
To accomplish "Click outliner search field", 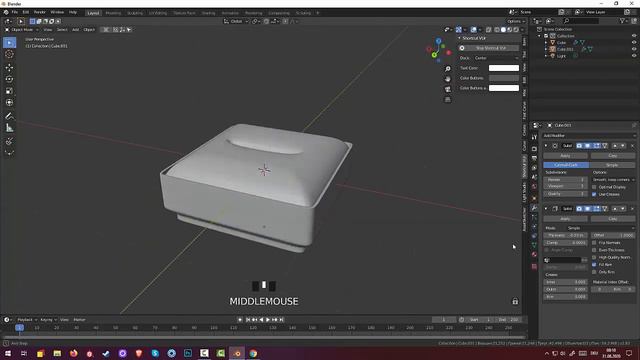I will (581, 21).
